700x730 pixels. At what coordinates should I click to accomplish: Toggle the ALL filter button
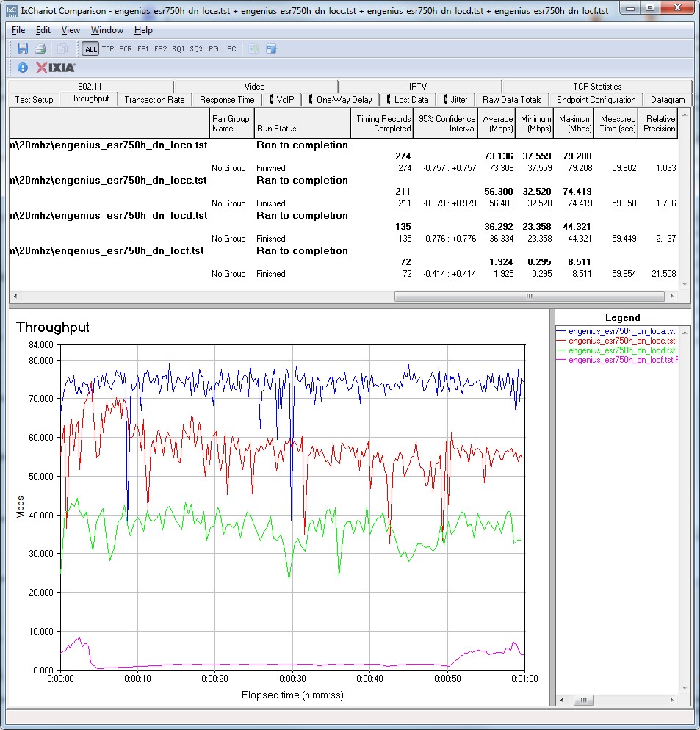point(91,49)
